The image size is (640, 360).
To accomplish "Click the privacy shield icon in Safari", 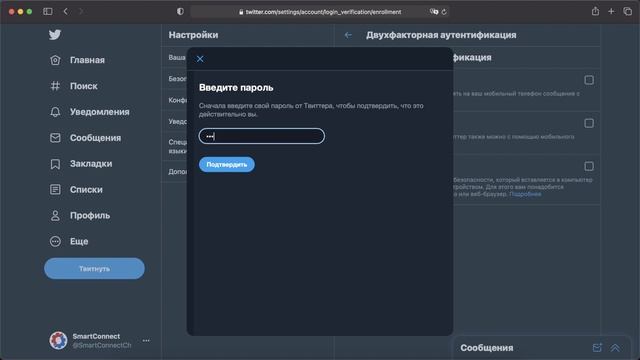I will tap(180, 11).
